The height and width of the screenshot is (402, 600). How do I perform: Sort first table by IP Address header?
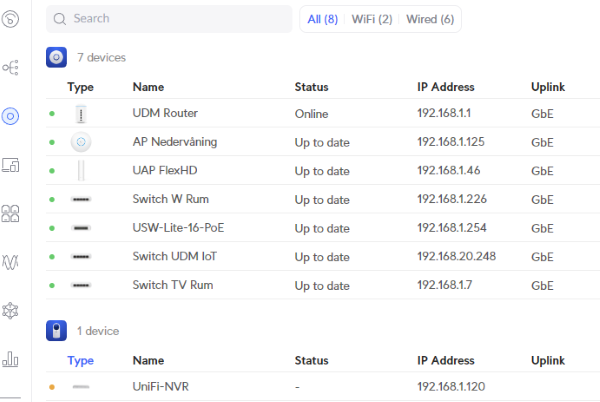(x=445, y=87)
